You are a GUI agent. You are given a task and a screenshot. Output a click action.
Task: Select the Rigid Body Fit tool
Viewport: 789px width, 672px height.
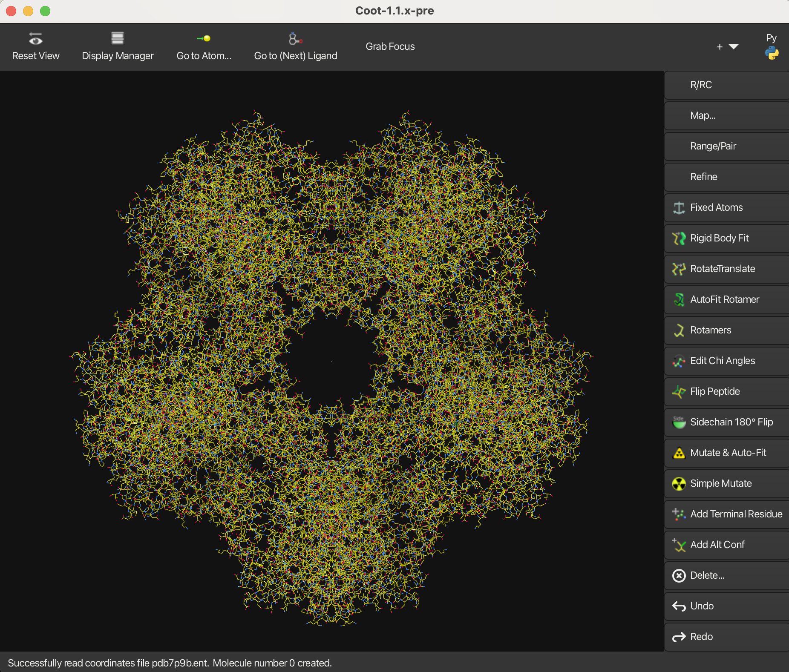[726, 238]
